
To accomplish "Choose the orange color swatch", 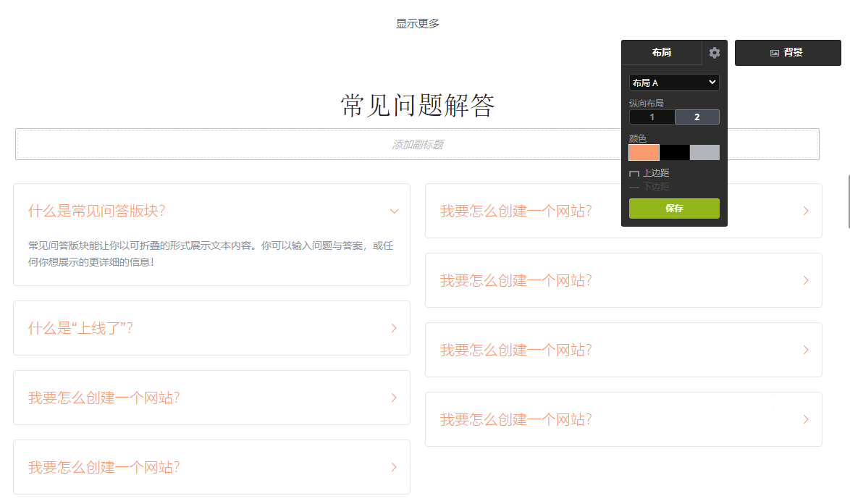I will pos(644,152).
